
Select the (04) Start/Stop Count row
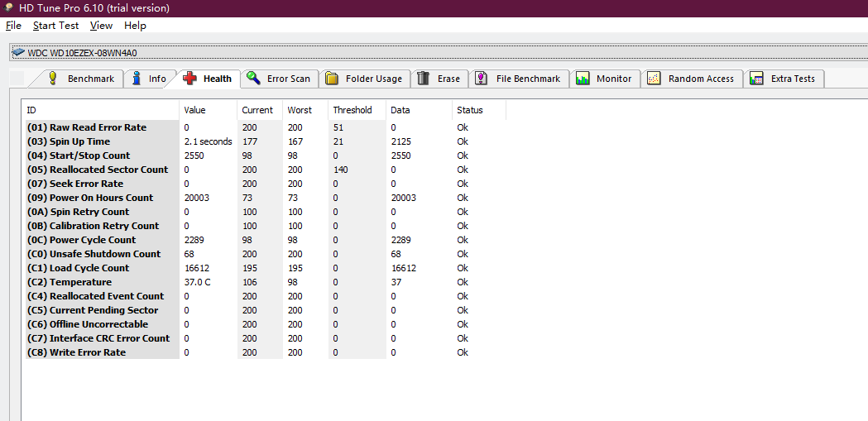[x=266, y=155]
